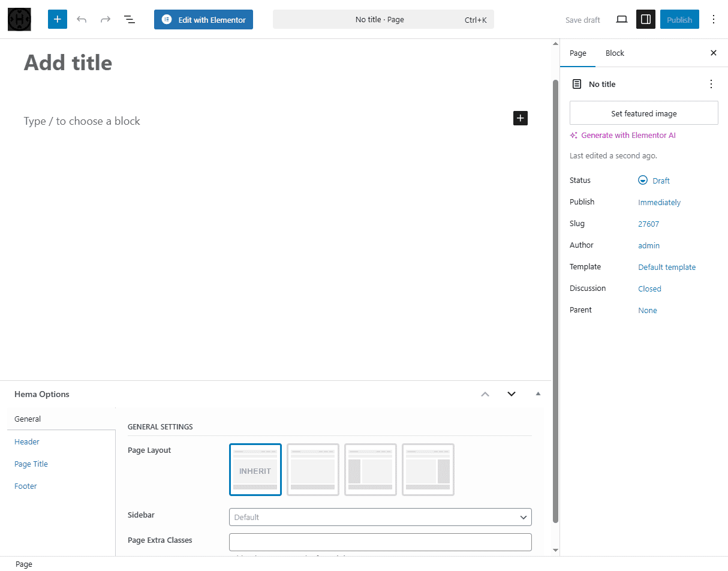Viewport: 728px width, 571px height.
Task: Open Document Overview list icon
Action: tap(130, 20)
